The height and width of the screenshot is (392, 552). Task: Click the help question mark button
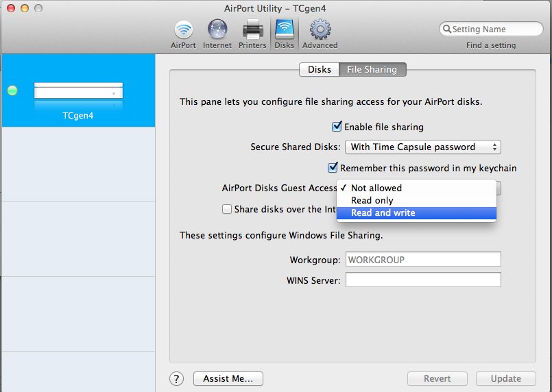pos(176,379)
